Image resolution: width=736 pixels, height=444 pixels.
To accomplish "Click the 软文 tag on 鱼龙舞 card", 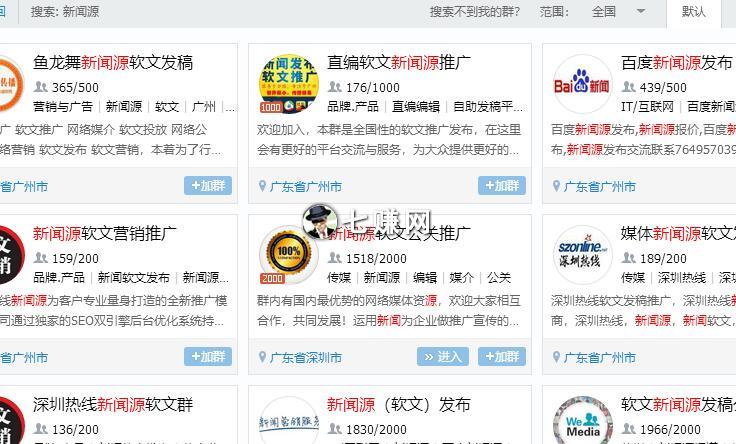I will [x=167, y=107].
